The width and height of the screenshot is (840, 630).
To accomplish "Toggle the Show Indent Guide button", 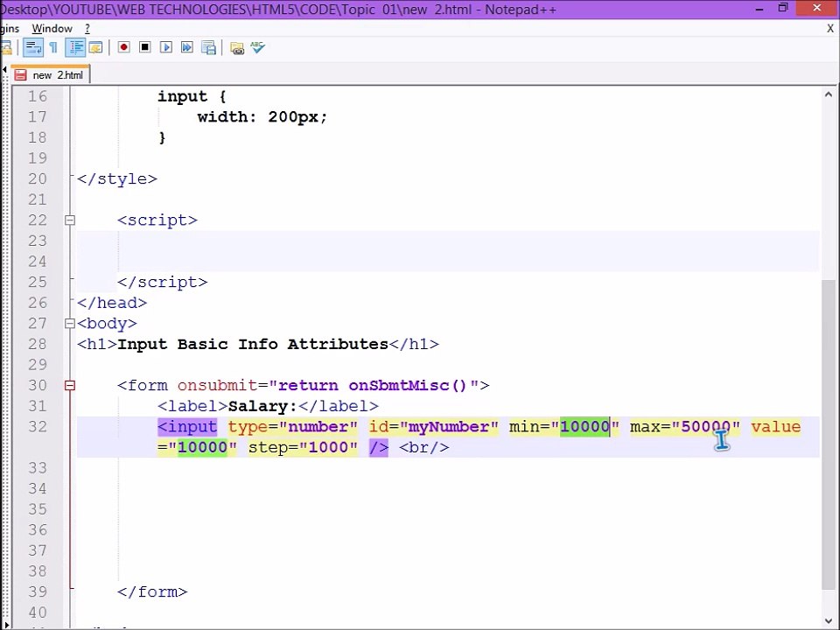I will point(75,47).
